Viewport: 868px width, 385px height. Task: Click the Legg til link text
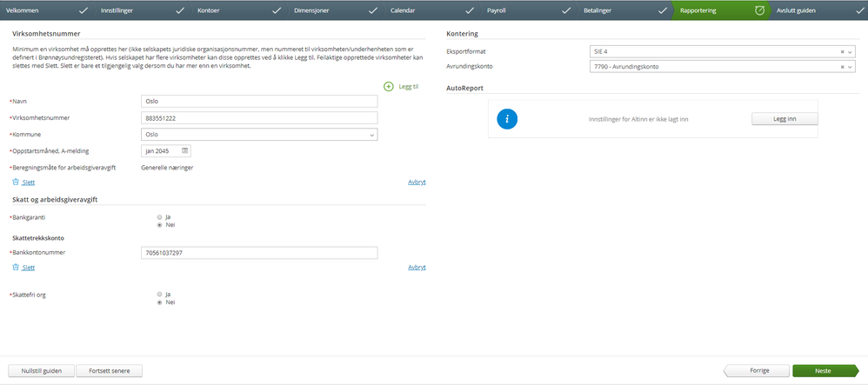[409, 87]
